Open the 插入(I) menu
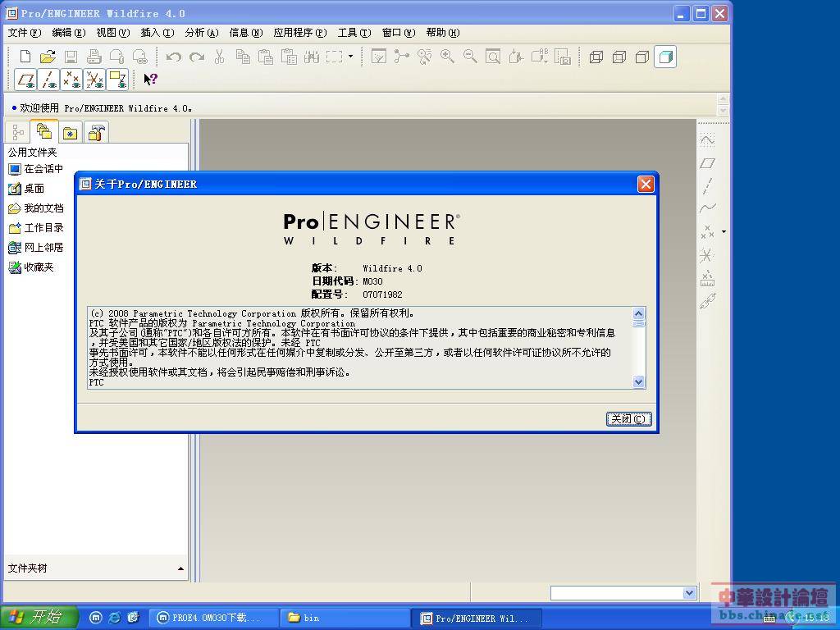 point(157,33)
